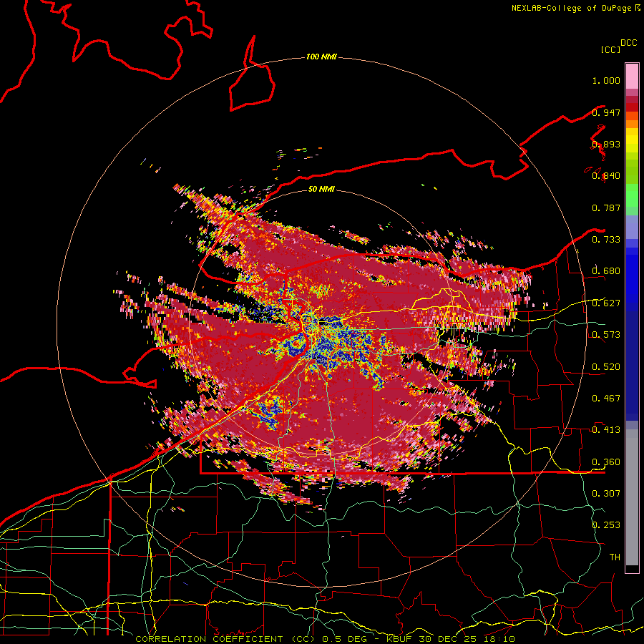Click the 0.947 value on the color scale
This screenshot has width=644, height=644.
point(606,112)
